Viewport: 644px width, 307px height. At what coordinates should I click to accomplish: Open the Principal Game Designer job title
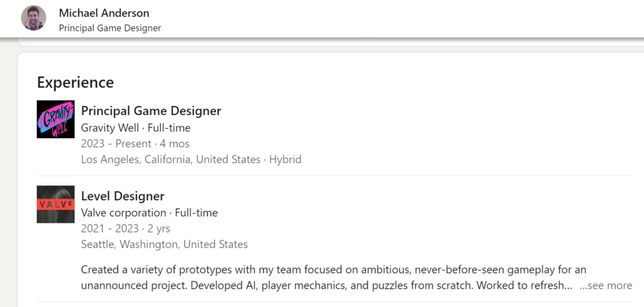tap(151, 111)
